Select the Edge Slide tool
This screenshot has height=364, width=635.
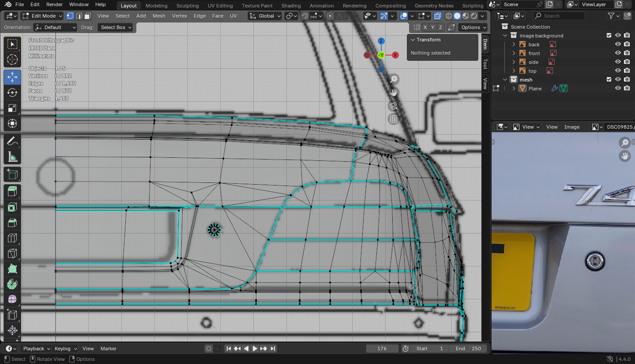click(x=12, y=315)
